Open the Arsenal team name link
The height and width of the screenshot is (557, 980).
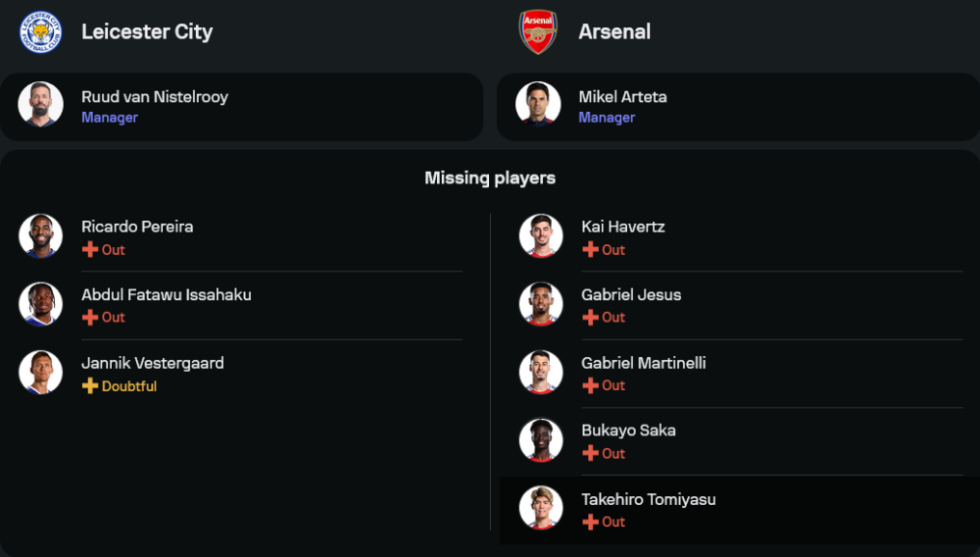pyautogui.click(x=614, y=31)
